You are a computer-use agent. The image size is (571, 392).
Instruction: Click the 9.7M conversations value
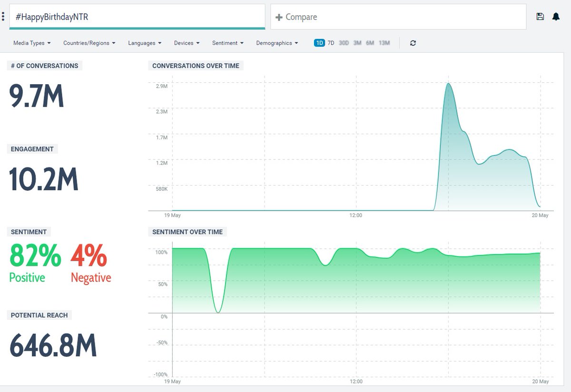[37, 96]
